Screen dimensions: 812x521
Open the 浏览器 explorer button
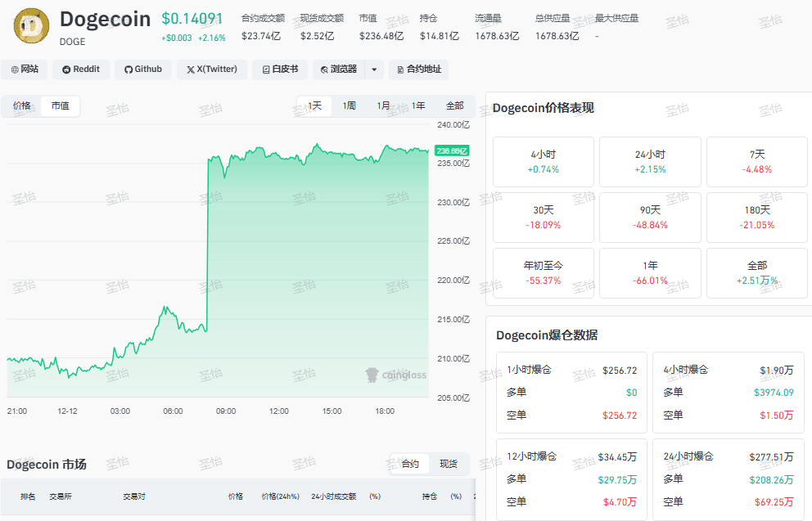(339, 70)
